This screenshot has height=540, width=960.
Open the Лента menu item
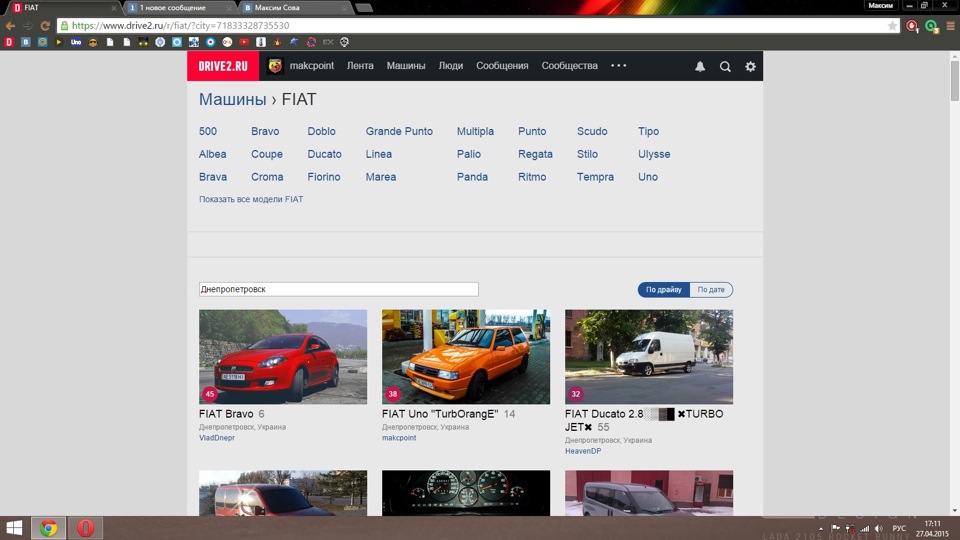(360, 66)
